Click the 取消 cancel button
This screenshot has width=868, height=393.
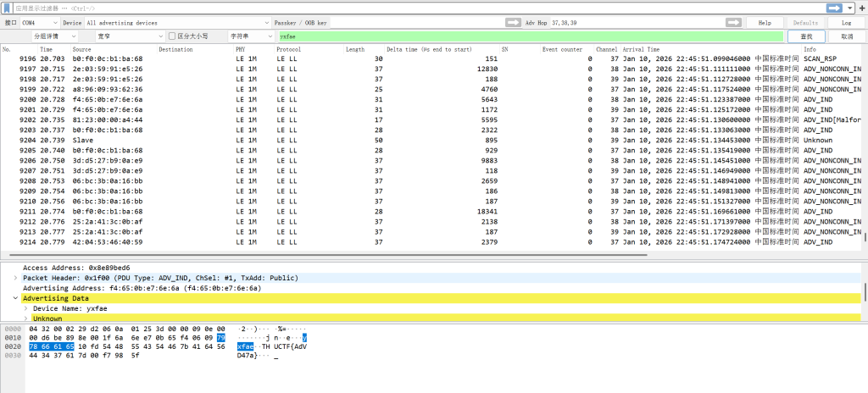(846, 36)
